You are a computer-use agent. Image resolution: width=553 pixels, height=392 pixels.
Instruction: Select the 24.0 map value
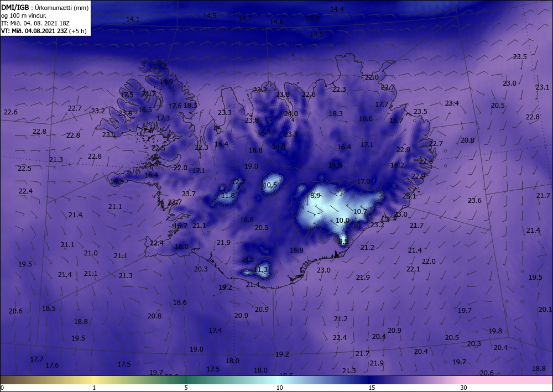(x=291, y=113)
